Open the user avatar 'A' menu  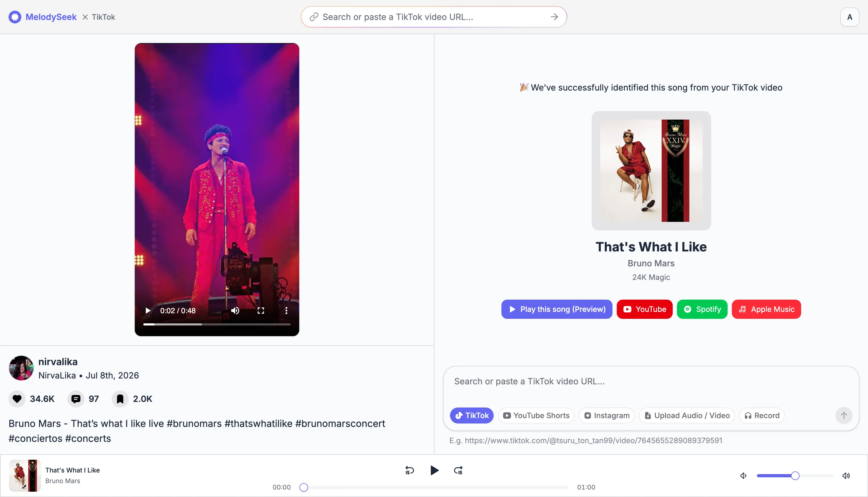(x=850, y=17)
